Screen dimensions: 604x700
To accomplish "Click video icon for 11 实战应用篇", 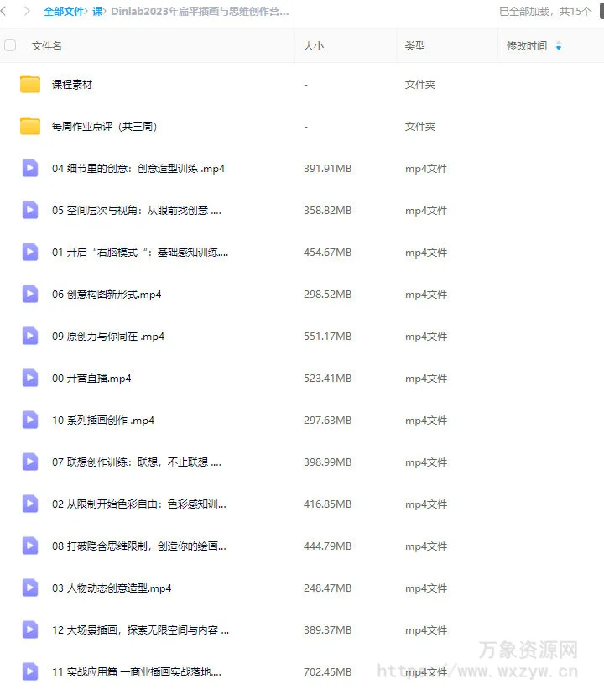I will (x=30, y=671).
